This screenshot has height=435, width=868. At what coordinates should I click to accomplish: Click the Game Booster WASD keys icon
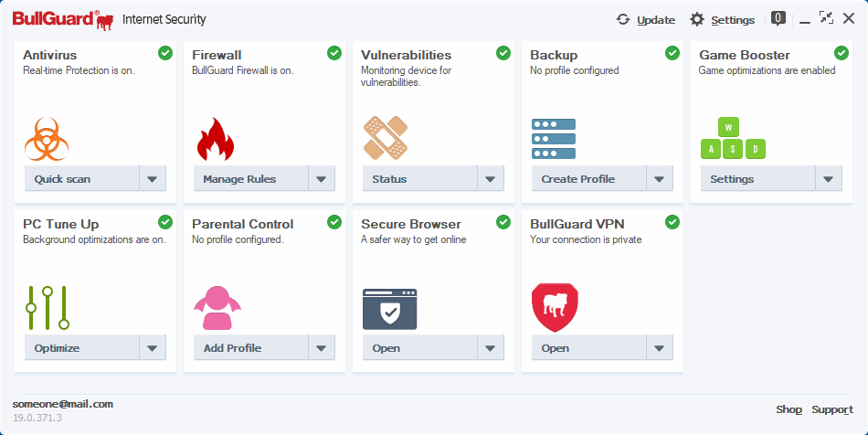coord(733,139)
